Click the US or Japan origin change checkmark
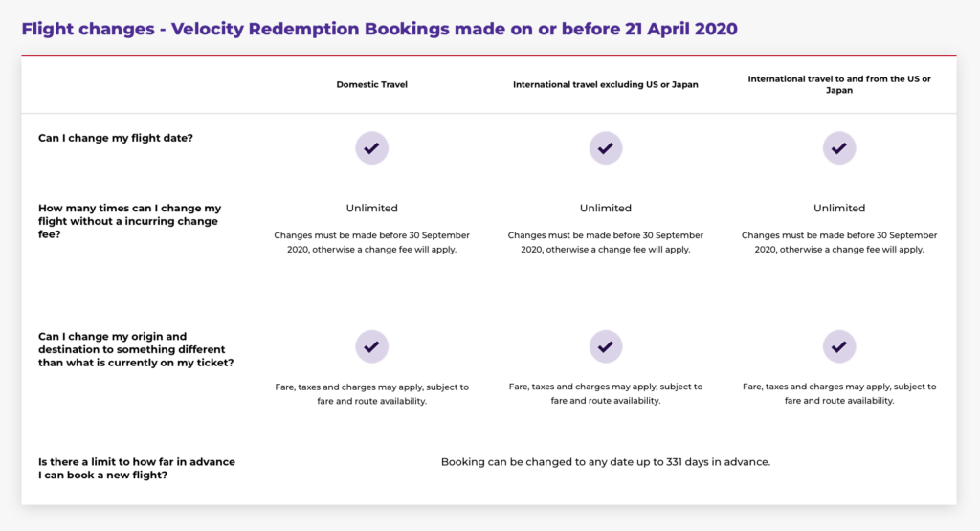The height and width of the screenshot is (531, 980). point(839,346)
